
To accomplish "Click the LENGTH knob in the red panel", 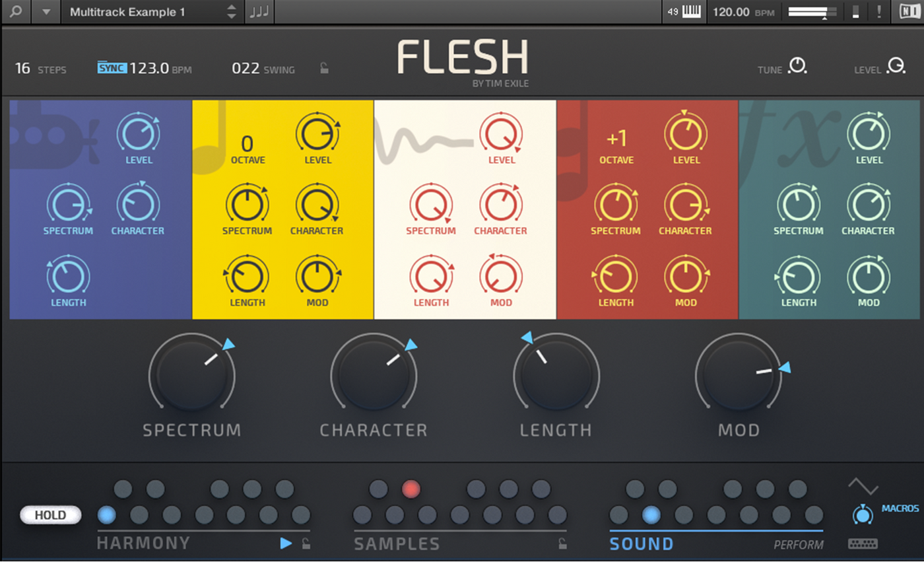I will click(616, 276).
